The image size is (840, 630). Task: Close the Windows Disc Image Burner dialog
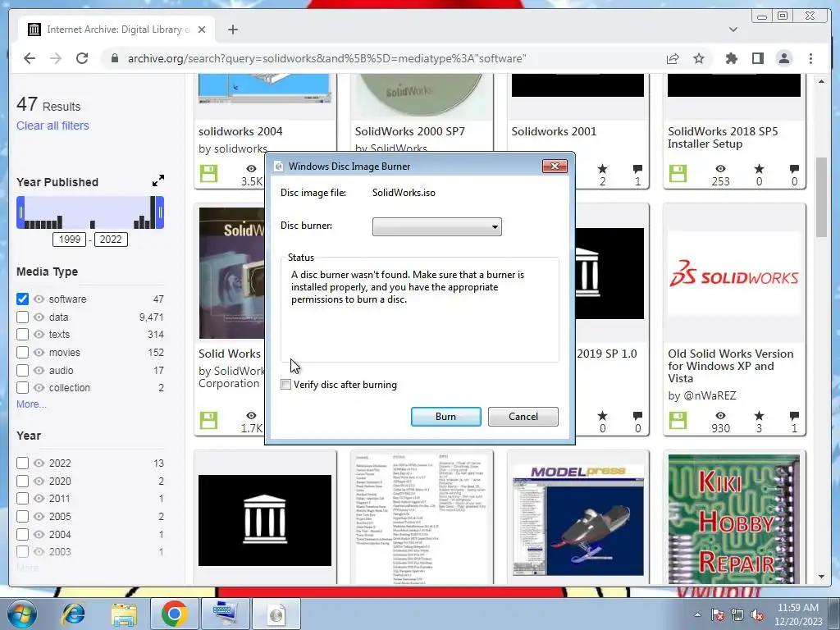click(555, 166)
